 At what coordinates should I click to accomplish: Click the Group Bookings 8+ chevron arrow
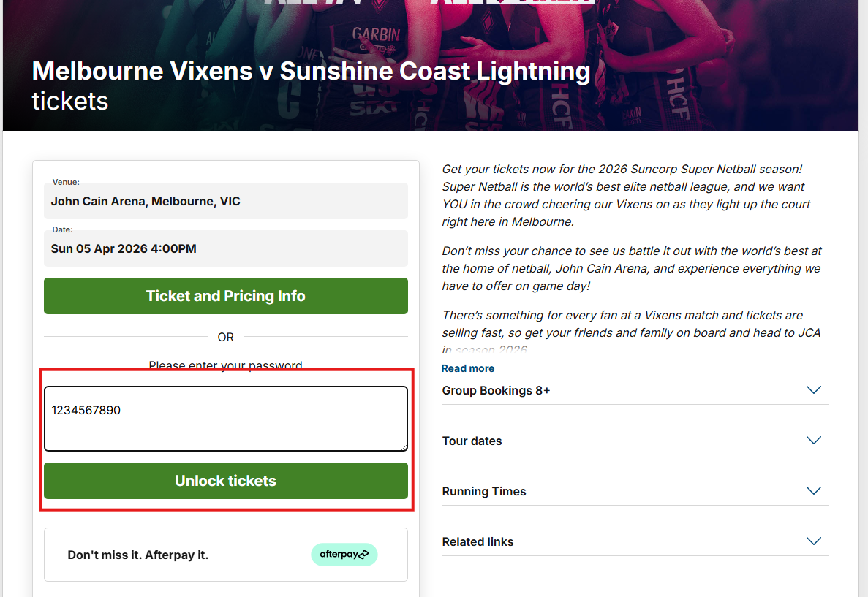point(813,390)
